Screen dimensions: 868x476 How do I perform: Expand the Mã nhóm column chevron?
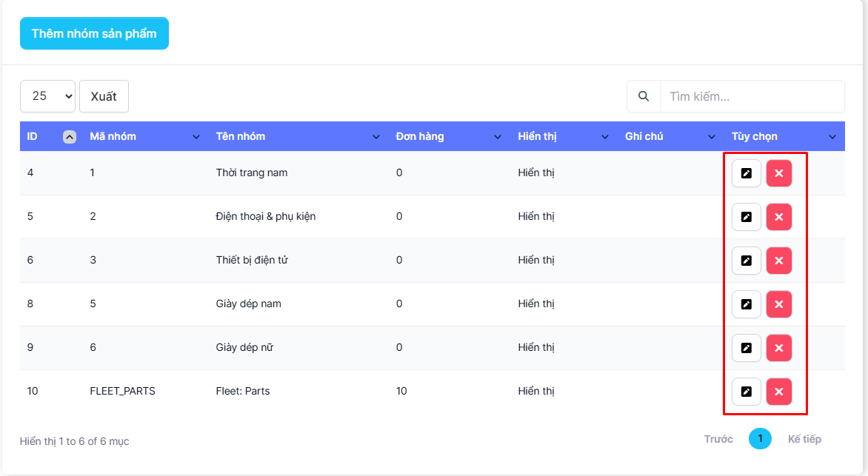tap(196, 137)
